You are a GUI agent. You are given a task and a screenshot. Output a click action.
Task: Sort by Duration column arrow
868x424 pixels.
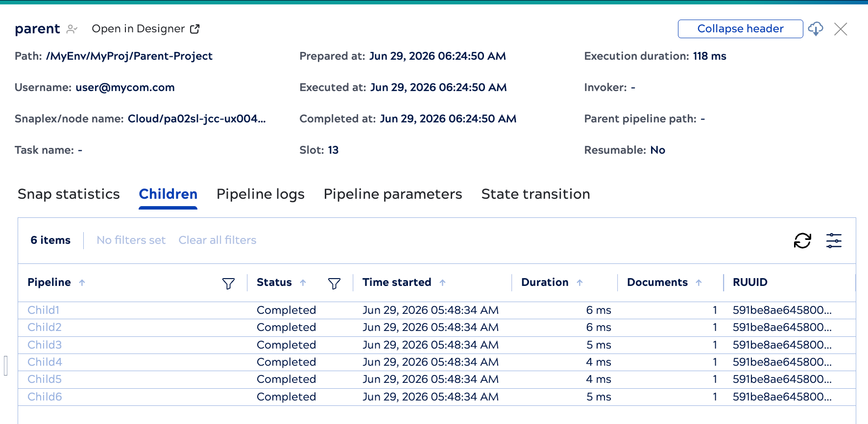(579, 283)
